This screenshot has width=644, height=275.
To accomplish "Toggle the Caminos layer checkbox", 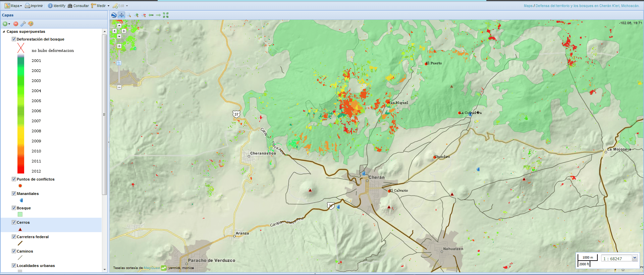I will [14, 251].
